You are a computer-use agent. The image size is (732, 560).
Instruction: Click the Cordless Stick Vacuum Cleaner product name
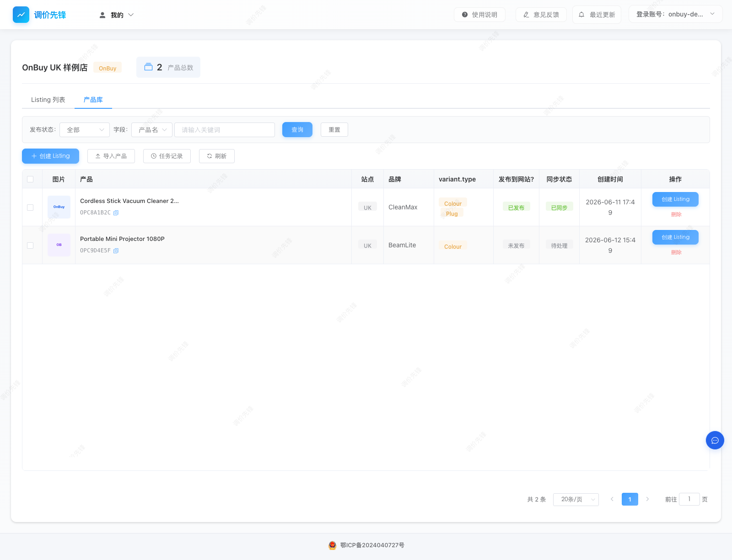coord(129,201)
